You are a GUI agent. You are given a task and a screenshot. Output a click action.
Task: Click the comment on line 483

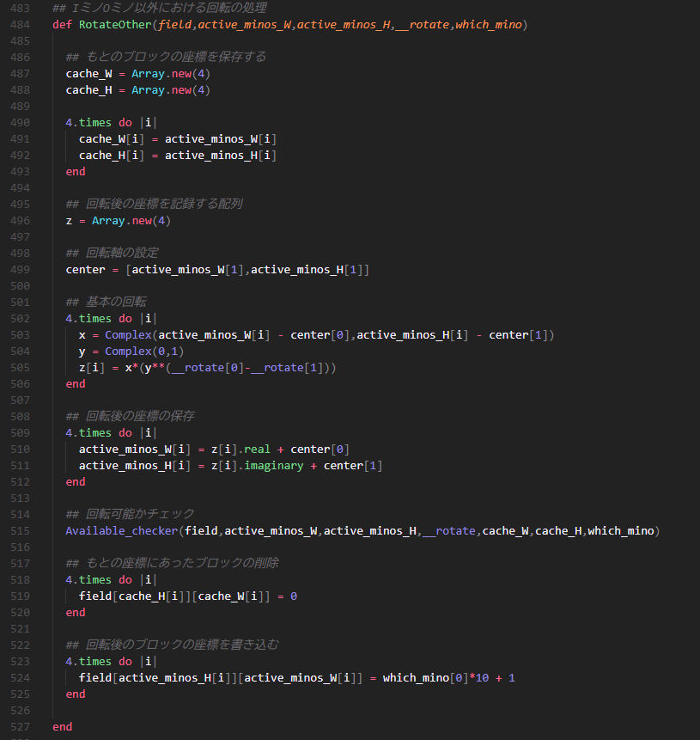160,8
